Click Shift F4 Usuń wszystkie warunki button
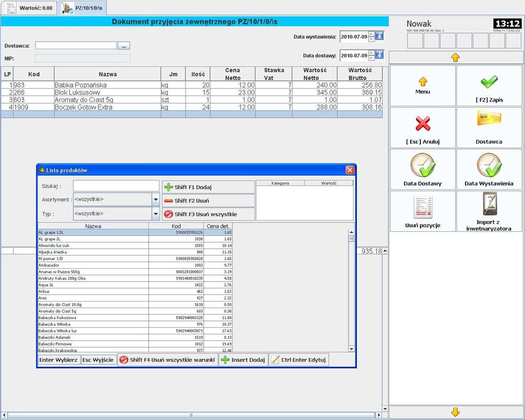Viewport: 525px width, 420px height. click(x=168, y=359)
